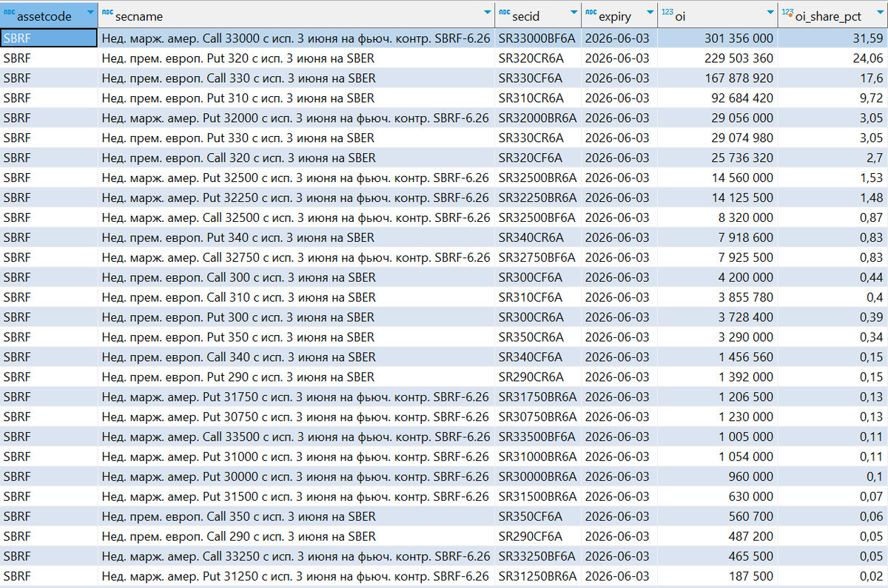Viewport: 888px width, 588px height.
Task: Click the oi value 3 855 780
Action: click(746, 297)
